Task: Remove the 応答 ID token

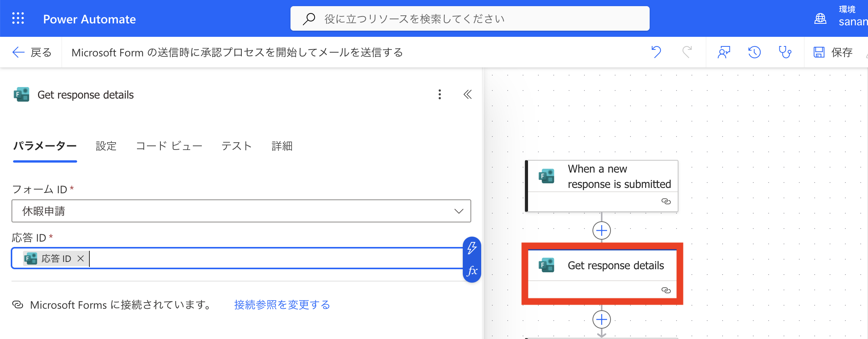Action: click(81, 258)
